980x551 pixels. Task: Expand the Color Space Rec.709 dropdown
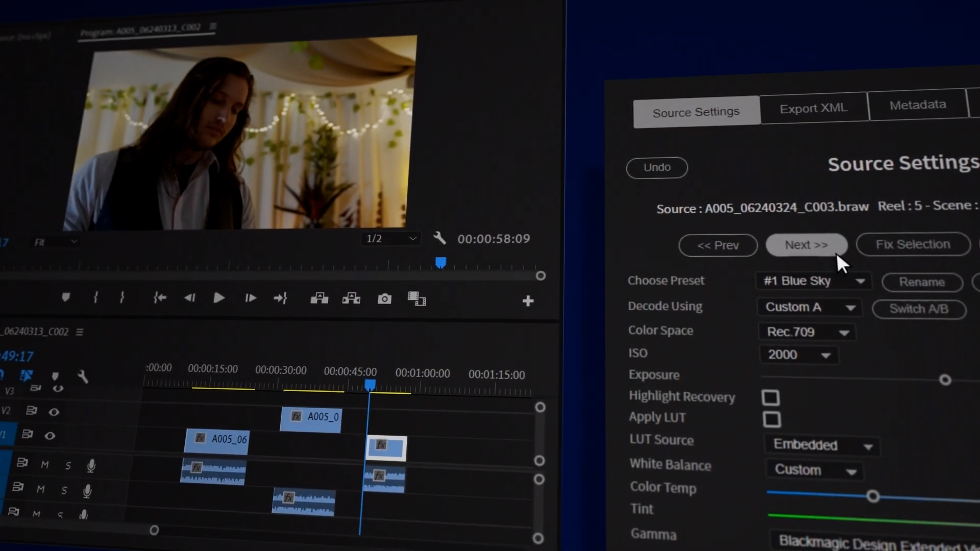(x=806, y=332)
